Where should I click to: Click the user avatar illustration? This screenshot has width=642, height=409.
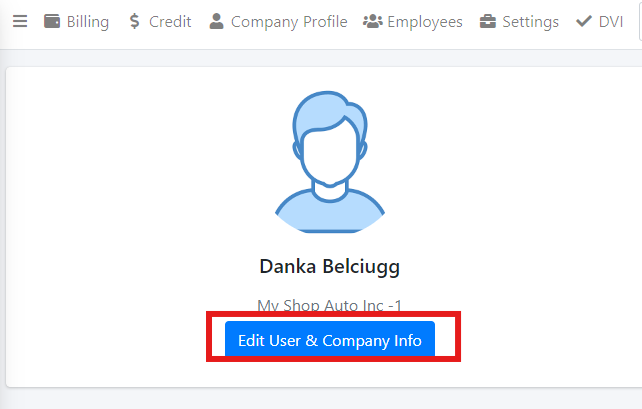[x=330, y=162]
